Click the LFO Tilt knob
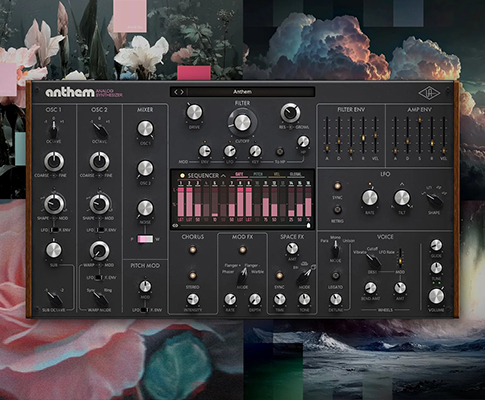The height and width of the screenshot is (400, 485). 402,198
